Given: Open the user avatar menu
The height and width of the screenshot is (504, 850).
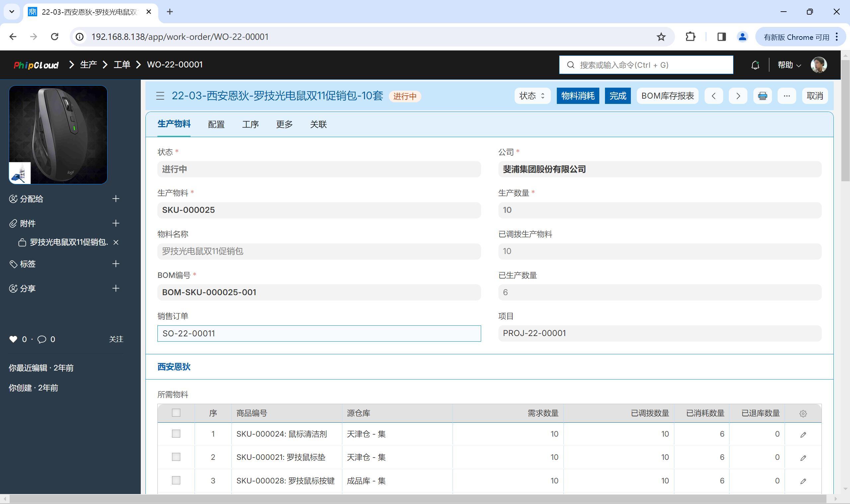Looking at the screenshot, I should pyautogui.click(x=818, y=64).
